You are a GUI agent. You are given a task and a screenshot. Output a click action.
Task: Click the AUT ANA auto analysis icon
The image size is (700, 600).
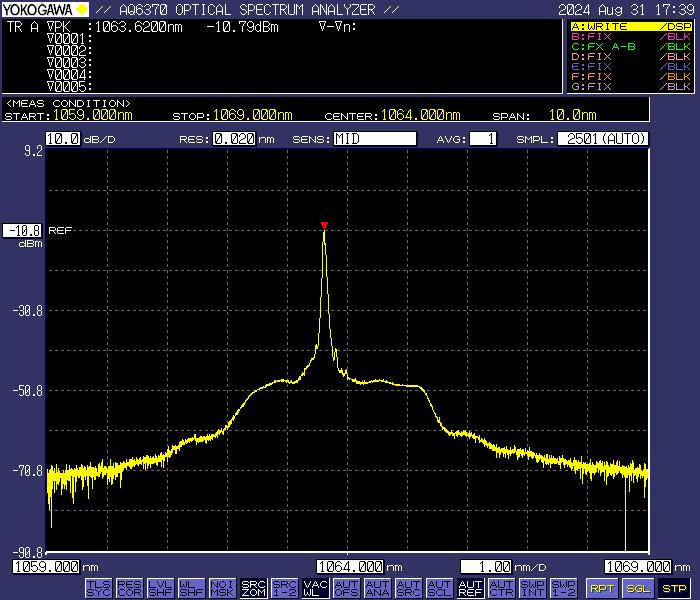[377, 589]
